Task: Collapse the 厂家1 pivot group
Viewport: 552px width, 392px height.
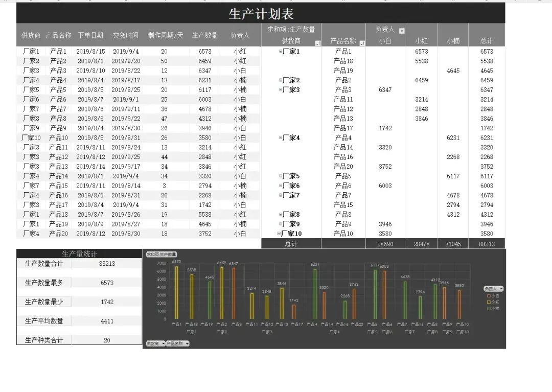Action: coord(280,52)
